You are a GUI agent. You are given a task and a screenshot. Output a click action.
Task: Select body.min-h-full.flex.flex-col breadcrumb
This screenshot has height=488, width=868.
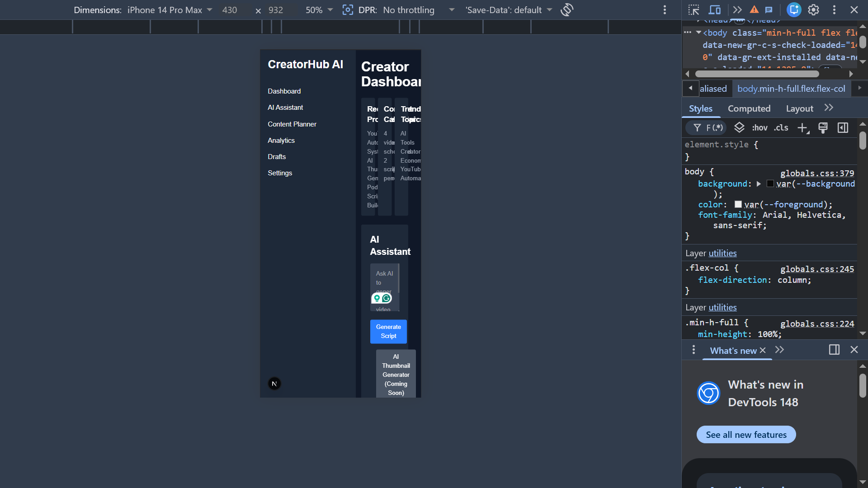click(791, 89)
